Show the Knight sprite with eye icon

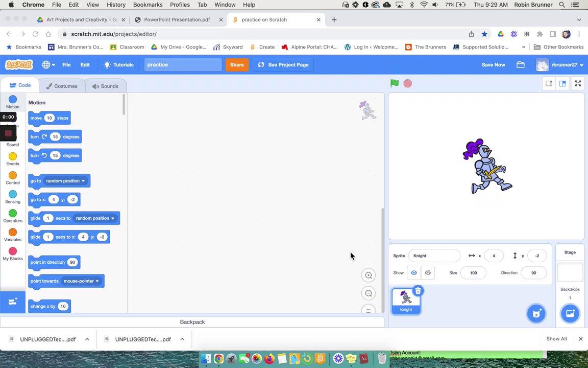point(414,272)
